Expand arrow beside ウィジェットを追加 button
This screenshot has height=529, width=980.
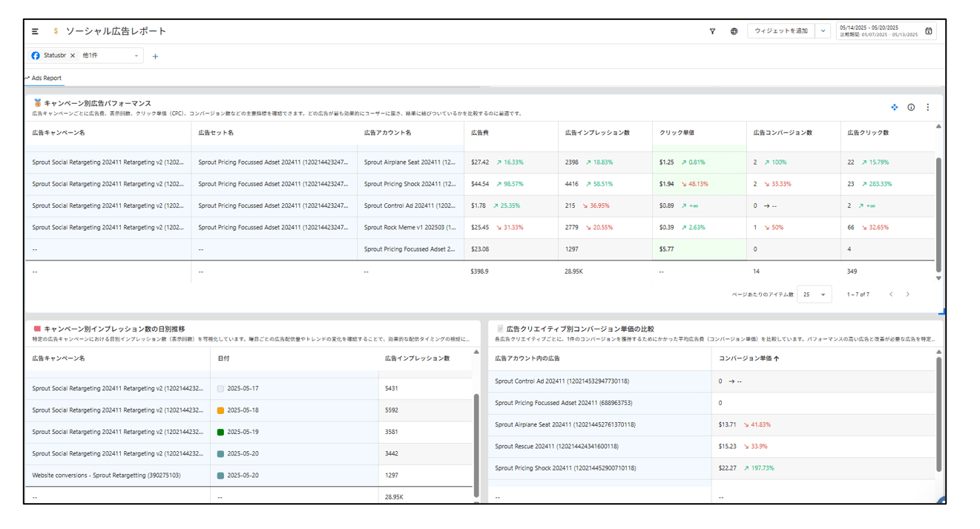click(x=823, y=31)
